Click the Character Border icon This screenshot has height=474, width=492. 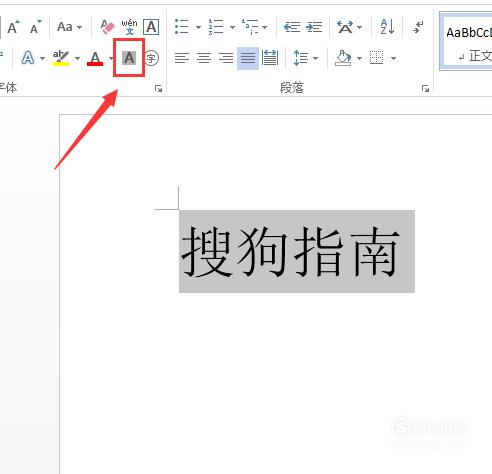pos(151,27)
